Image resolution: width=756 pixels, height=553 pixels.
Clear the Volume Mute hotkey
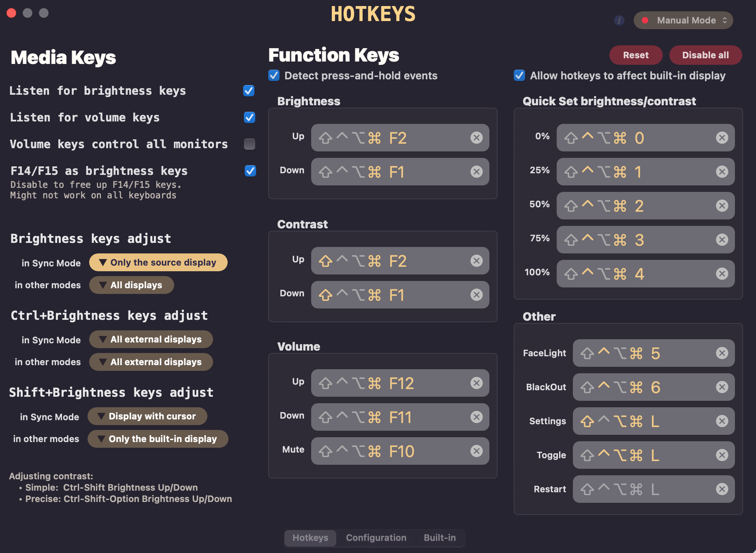(x=476, y=451)
